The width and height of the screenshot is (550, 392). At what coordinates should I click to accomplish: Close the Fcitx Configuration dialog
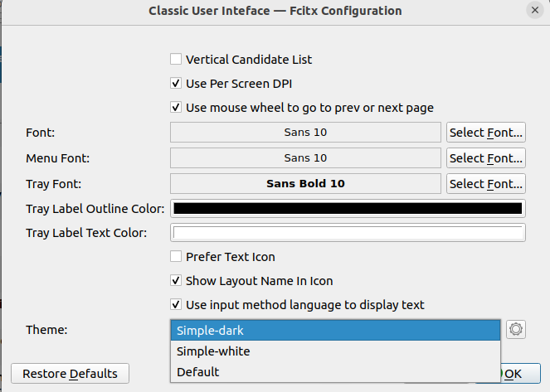click(535, 11)
